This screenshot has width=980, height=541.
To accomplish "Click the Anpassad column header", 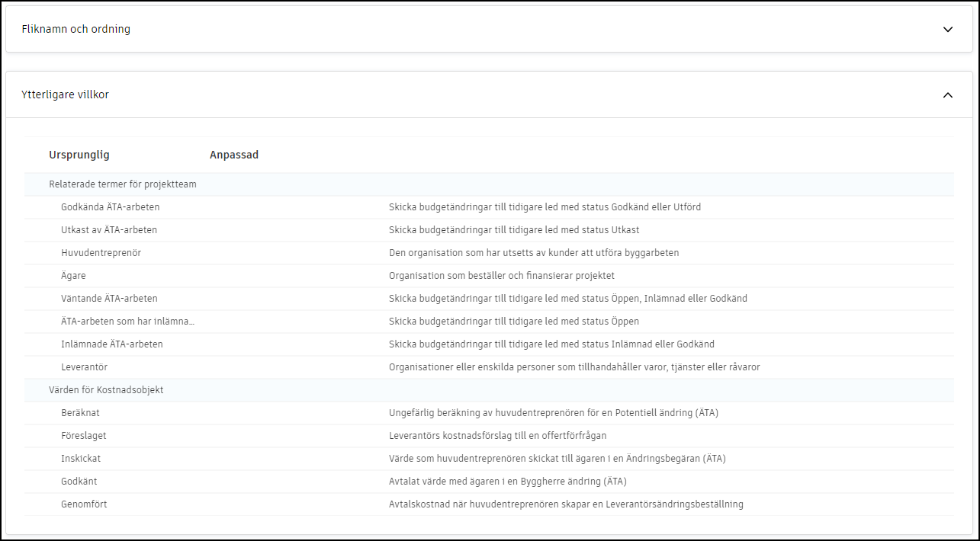I will tap(234, 155).
